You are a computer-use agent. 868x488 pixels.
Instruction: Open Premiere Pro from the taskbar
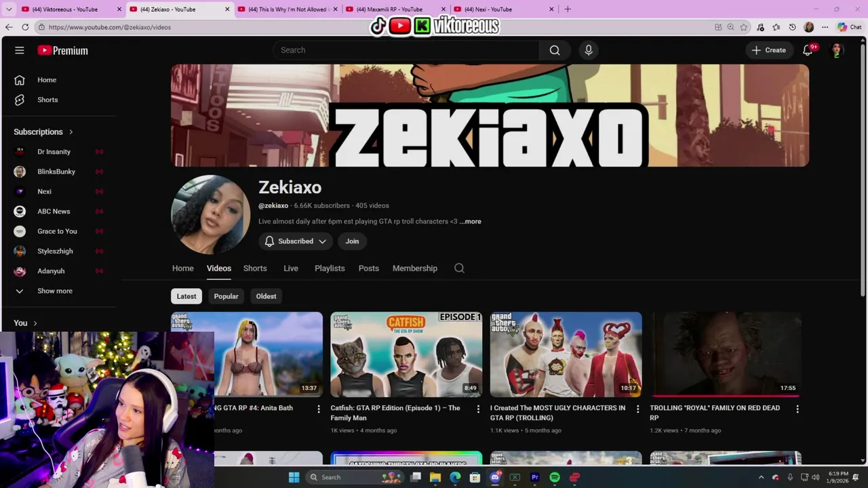coord(535,477)
